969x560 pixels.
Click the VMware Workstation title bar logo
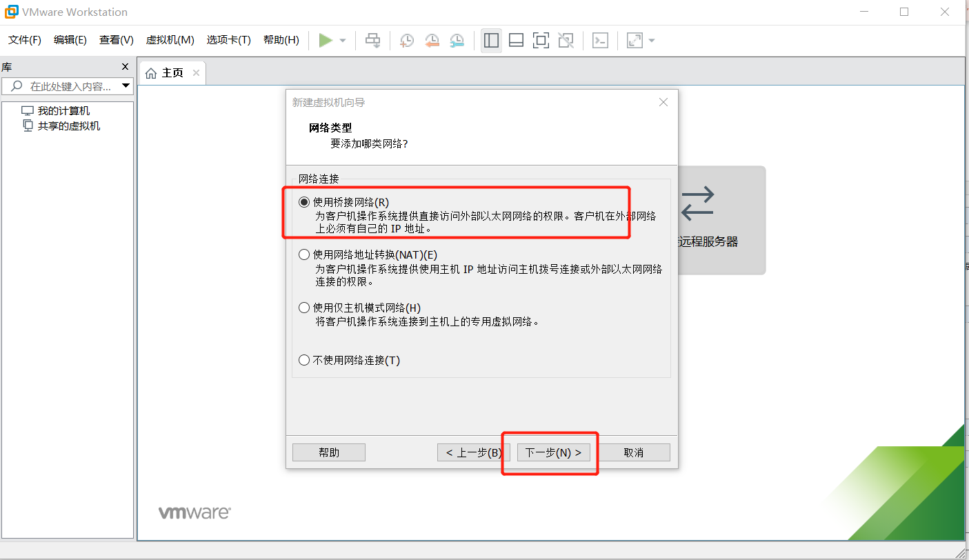click(11, 12)
